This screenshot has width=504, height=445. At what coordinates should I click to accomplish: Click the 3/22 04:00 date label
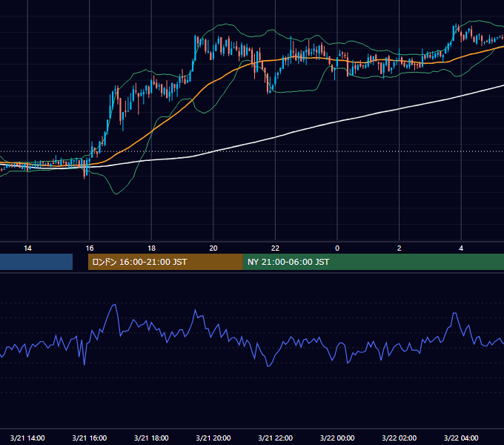tap(461, 438)
